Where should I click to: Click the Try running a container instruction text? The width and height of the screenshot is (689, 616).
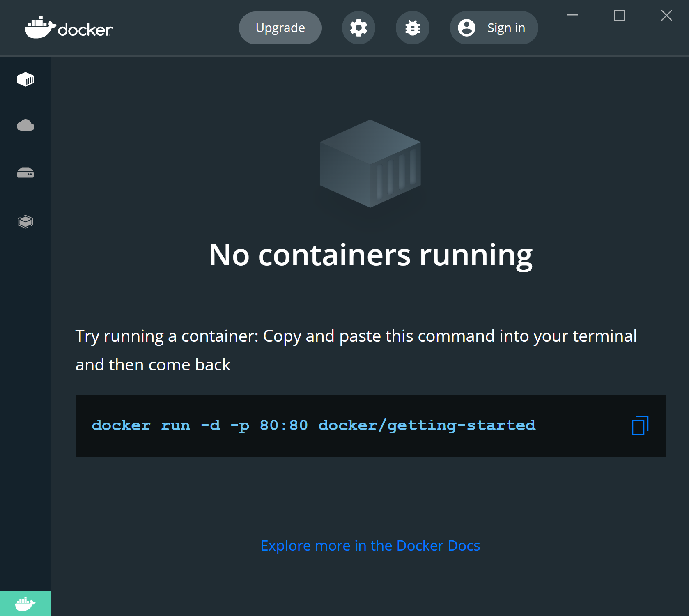(356, 350)
